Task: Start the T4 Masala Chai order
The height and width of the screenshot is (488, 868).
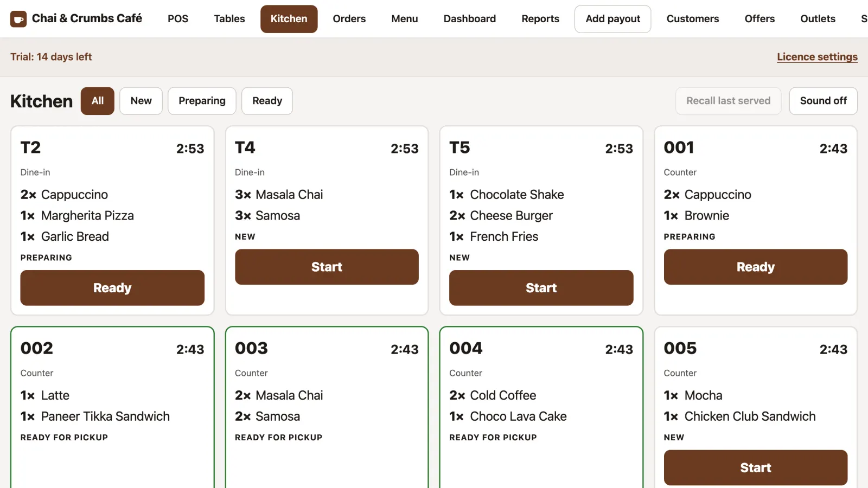Action: pos(327,267)
